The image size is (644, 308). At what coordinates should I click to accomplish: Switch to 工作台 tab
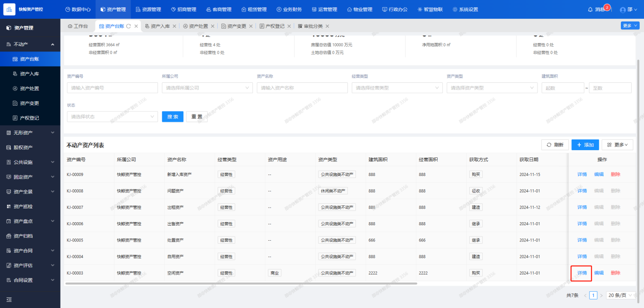pyautogui.click(x=78, y=26)
